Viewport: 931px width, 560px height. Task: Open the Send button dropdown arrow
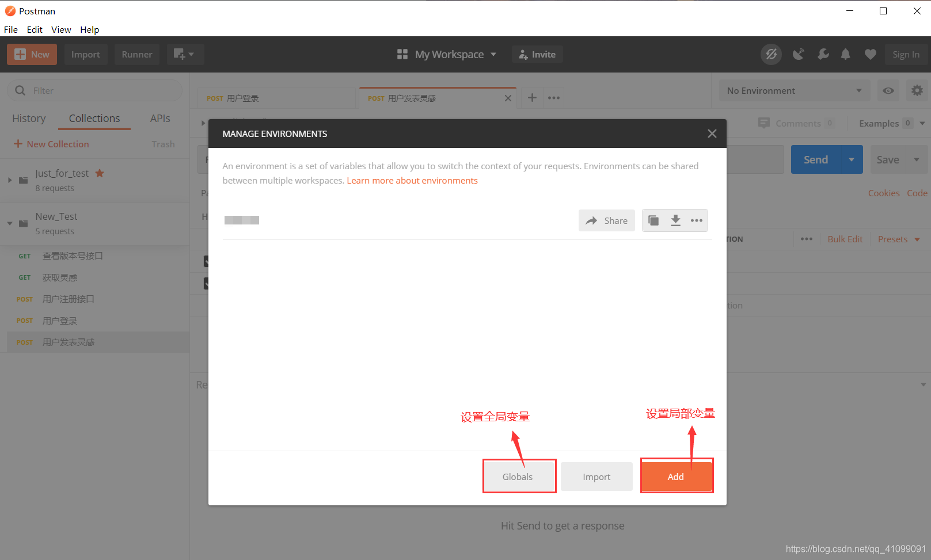[852, 159]
